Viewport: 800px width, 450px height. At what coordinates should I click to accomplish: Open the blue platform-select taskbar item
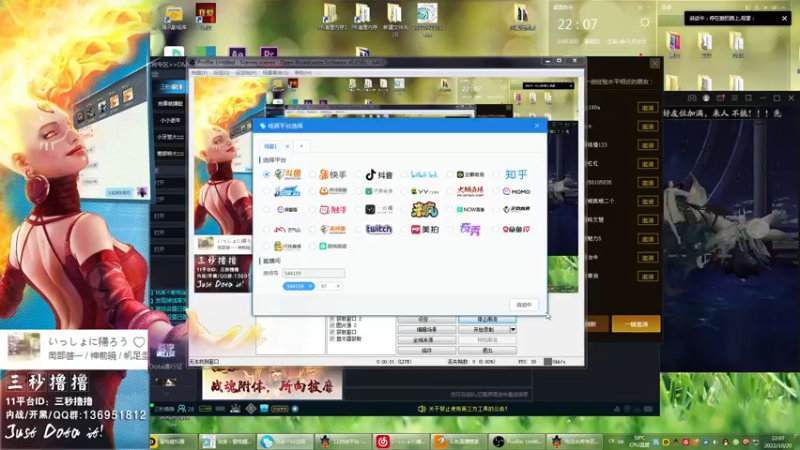[285, 441]
